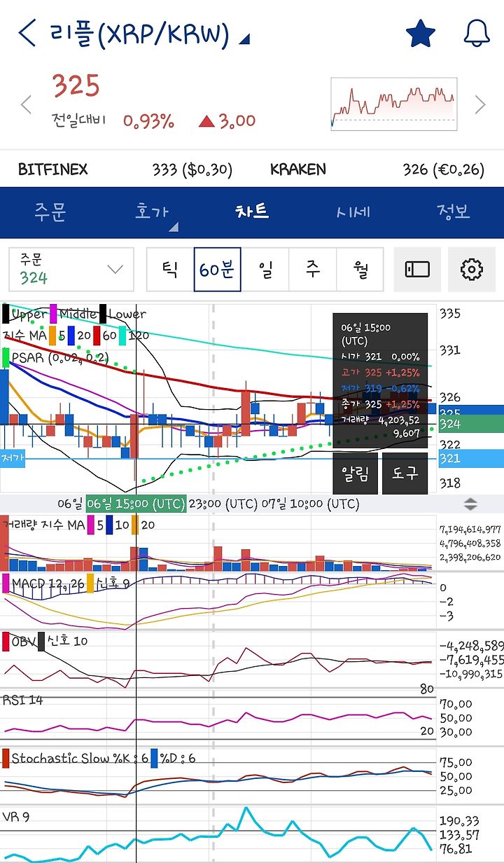Click the 321 price tag on axis
504x863 pixels.
470,459
